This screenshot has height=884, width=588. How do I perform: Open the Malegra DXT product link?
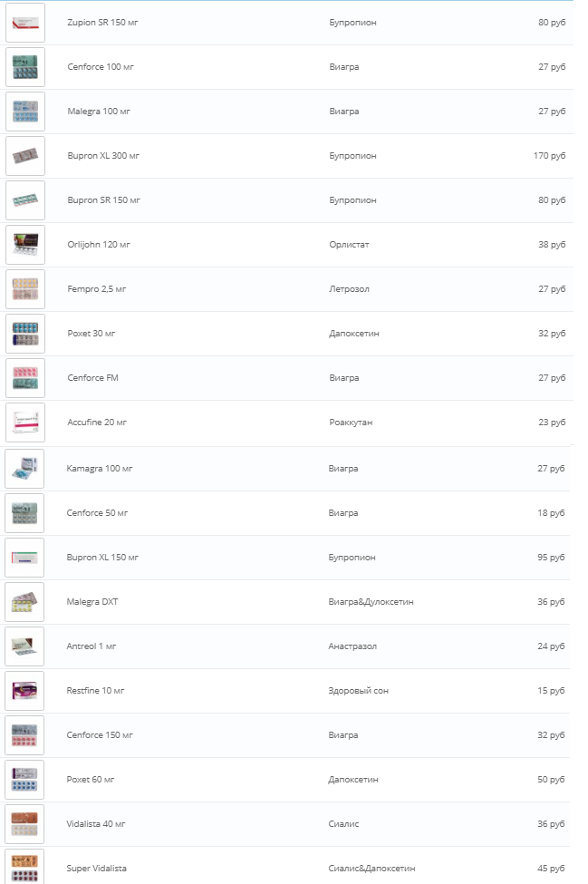94,602
